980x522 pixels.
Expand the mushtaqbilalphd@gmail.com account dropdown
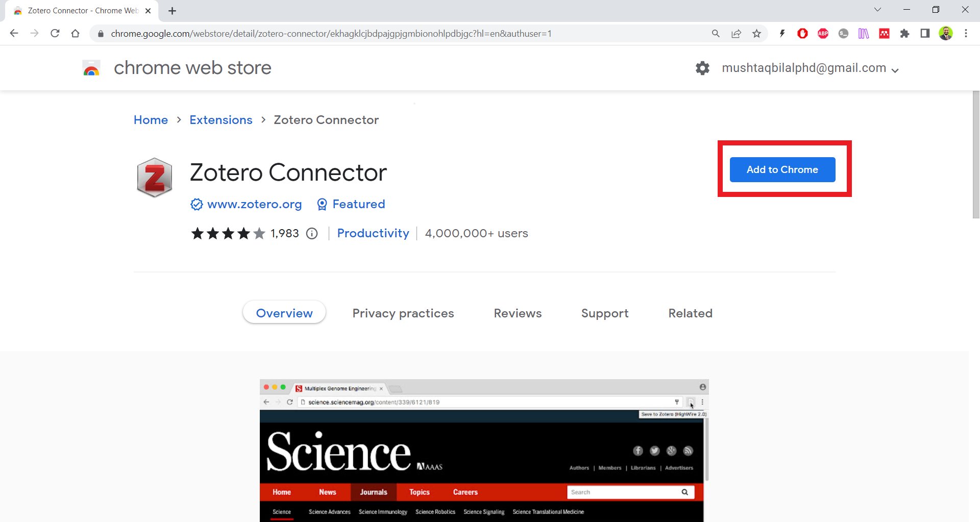810,68
